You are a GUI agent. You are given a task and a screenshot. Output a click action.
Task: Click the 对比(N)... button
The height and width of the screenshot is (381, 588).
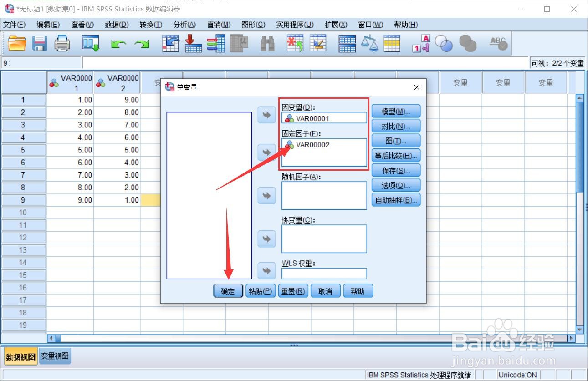[396, 126]
